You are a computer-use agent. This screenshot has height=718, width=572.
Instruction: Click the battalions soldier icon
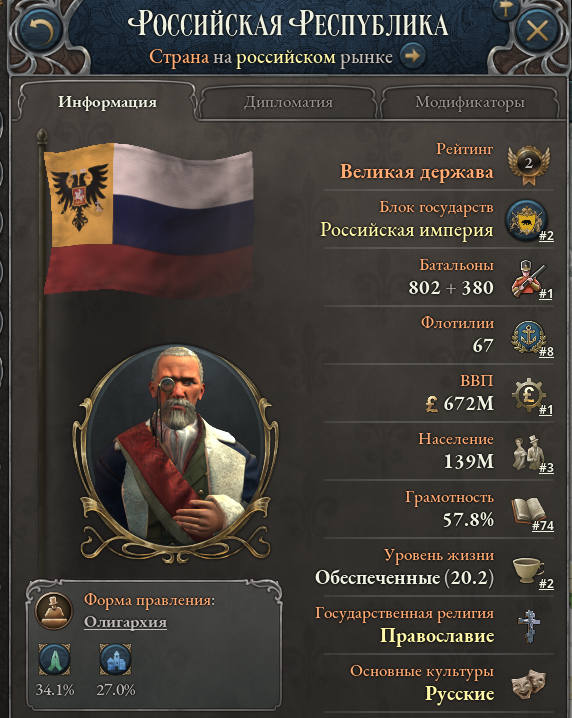tap(529, 279)
